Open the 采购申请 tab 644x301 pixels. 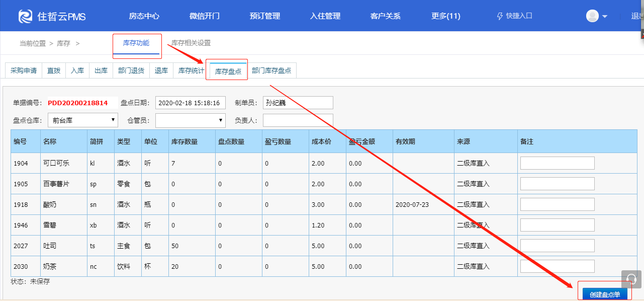point(24,70)
